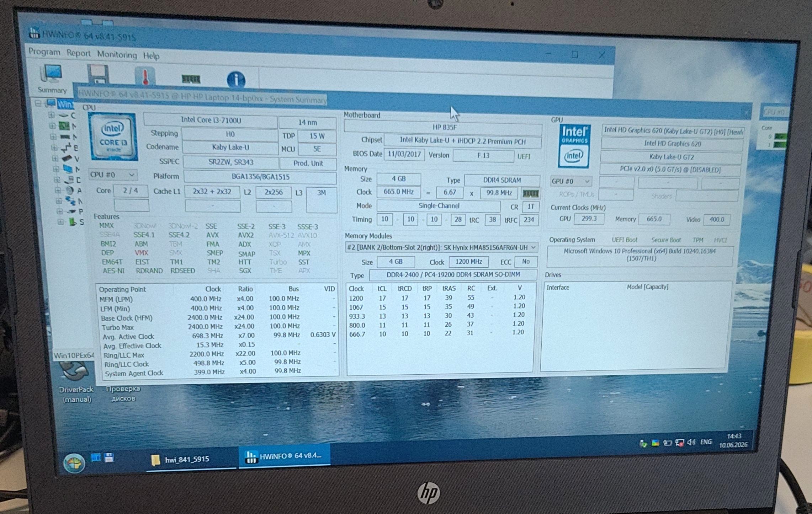
Task: Click the Kaby Lake-U codename field
Action: [230, 148]
